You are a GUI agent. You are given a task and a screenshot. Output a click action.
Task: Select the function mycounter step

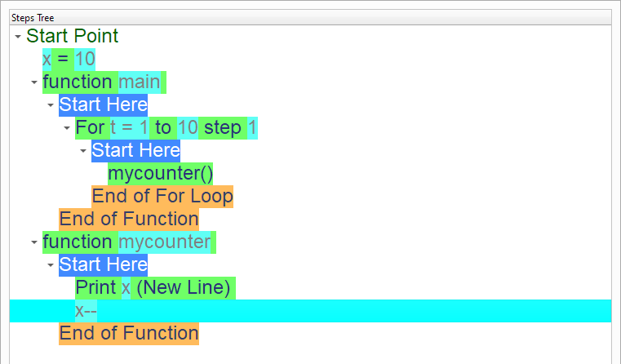128,242
